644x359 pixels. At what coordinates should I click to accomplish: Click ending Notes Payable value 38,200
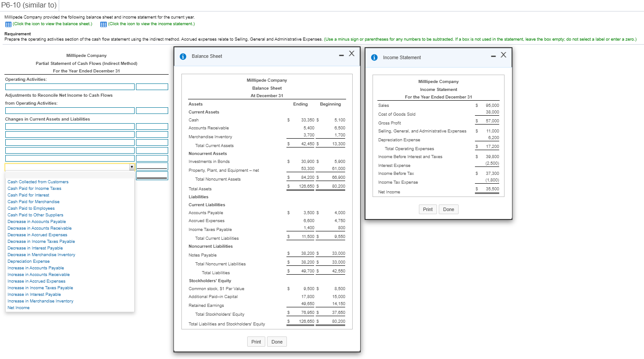308,253
